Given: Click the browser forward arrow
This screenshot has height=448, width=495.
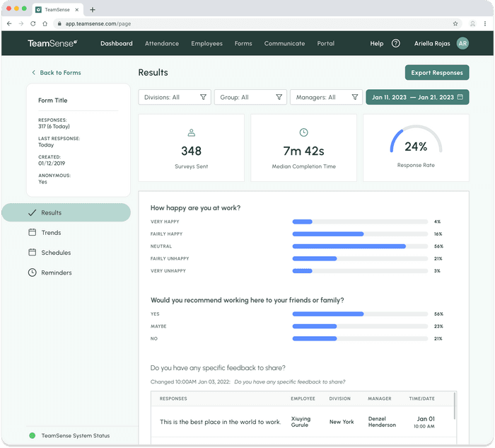Looking at the screenshot, I should (x=21, y=23).
